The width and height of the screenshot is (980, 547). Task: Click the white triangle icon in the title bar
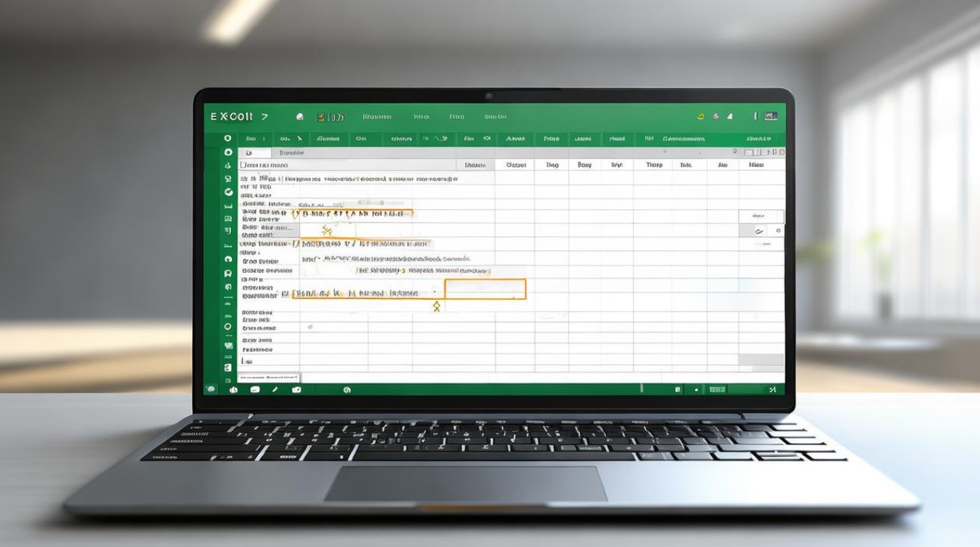coord(731,116)
